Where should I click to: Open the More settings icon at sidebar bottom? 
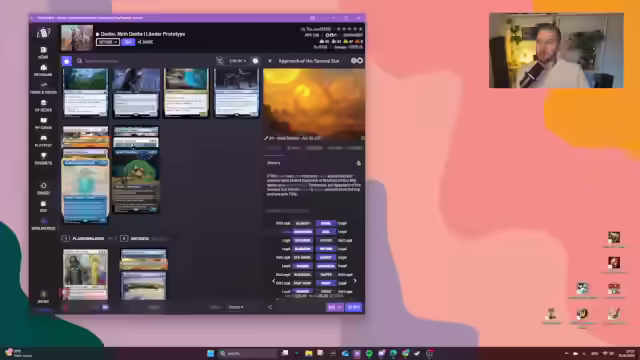(43, 297)
